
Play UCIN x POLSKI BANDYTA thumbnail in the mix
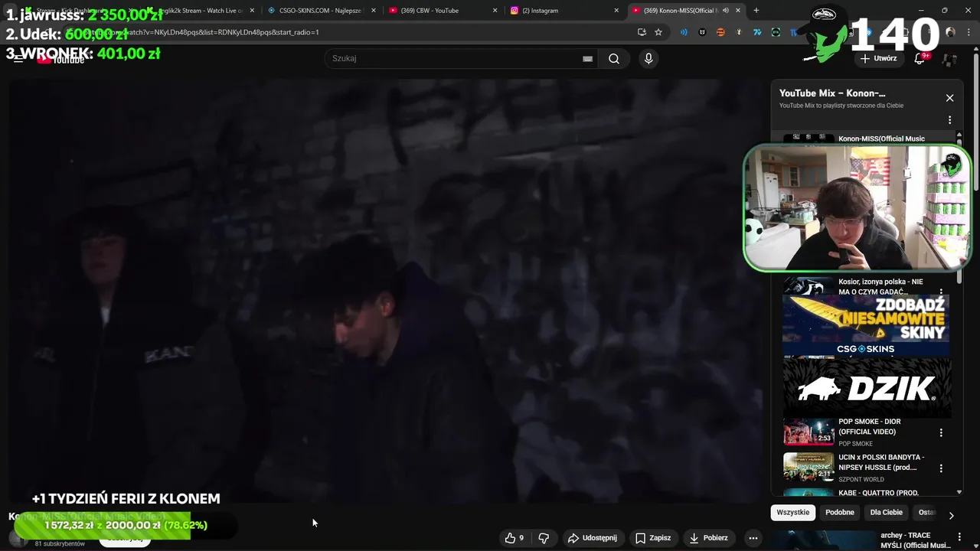[x=808, y=467]
